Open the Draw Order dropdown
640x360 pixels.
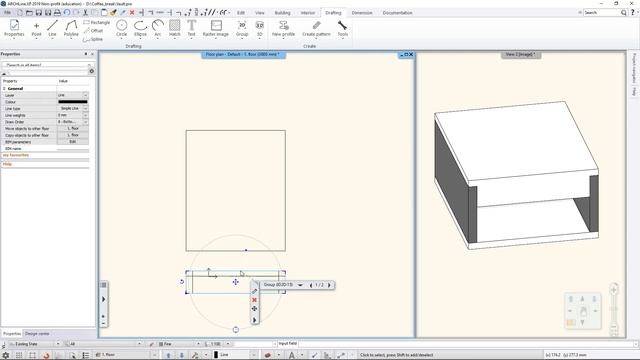tap(85, 122)
